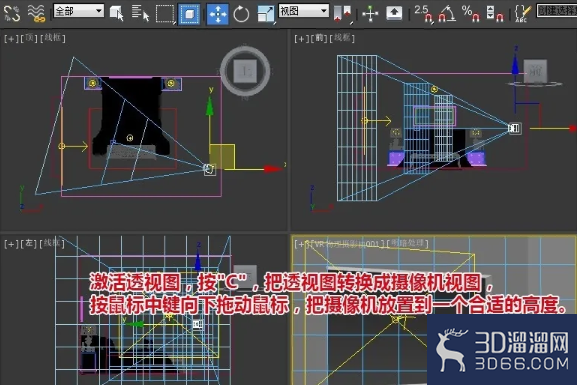577x385 pixels.
Task: Select the left light object in the top viewport
Action: [93, 83]
